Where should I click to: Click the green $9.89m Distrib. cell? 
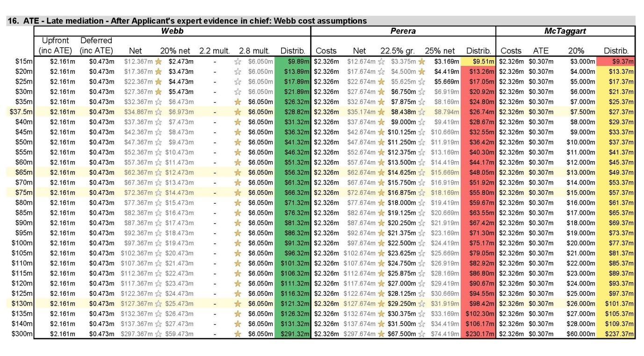pyautogui.click(x=293, y=61)
